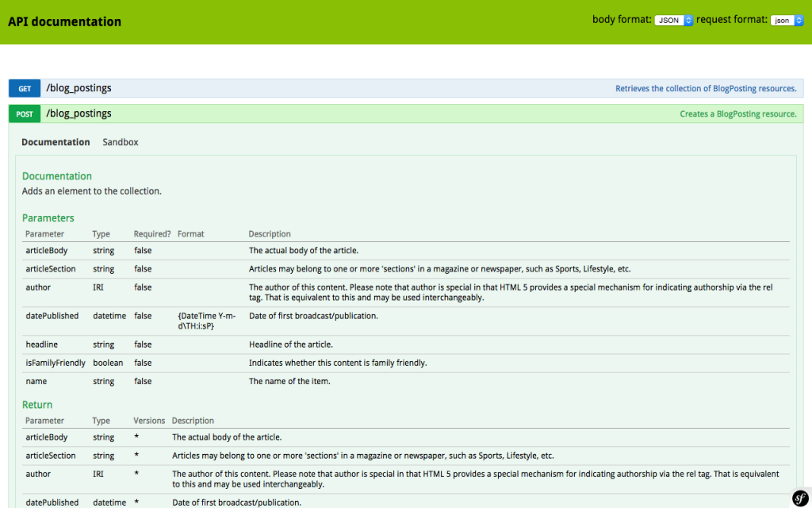The height and width of the screenshot is (508, 812).
Task: Click the green POST method badge
Action: [x=24, y=114]
